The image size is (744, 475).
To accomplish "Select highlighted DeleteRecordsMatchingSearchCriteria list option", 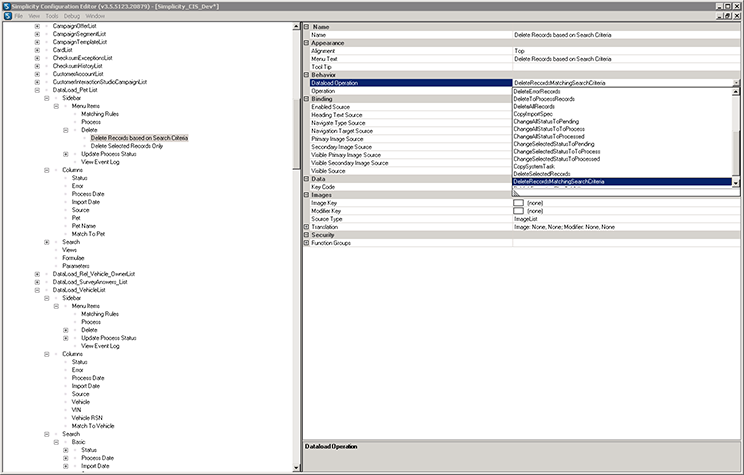I will (622, 182).
